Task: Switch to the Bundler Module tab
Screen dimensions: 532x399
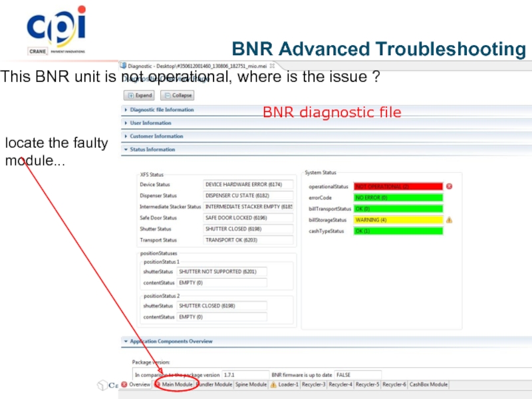Action: (214, 384)
